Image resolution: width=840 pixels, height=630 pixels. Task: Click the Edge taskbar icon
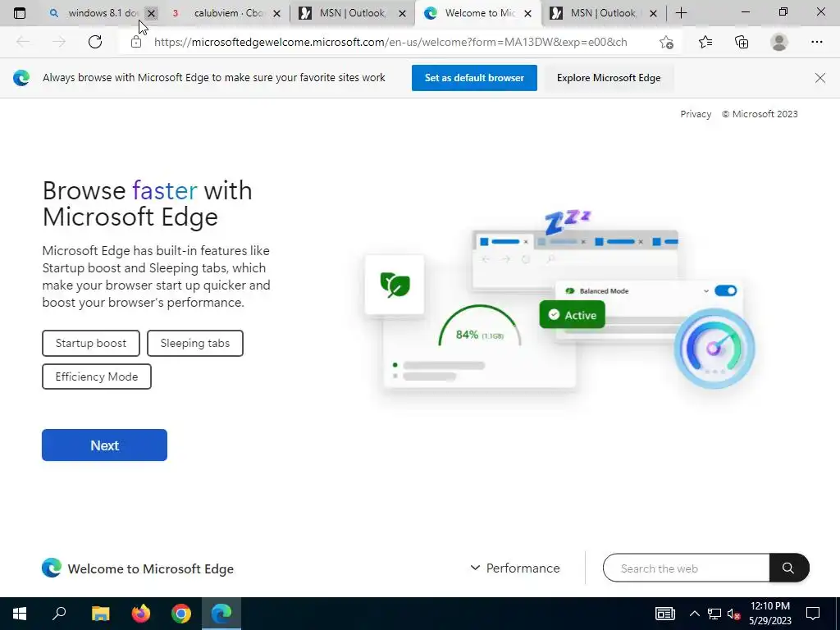[221, 614]
